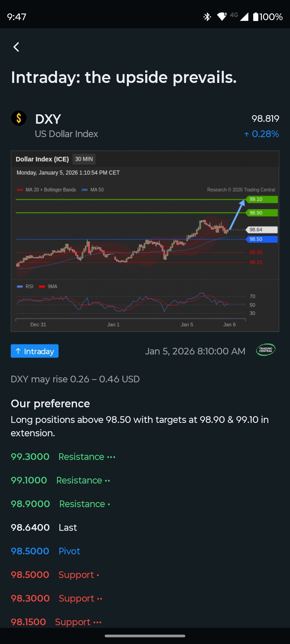Select the 30 MIN timeframe label
290x644 pixels.
(x=84, y=159)
